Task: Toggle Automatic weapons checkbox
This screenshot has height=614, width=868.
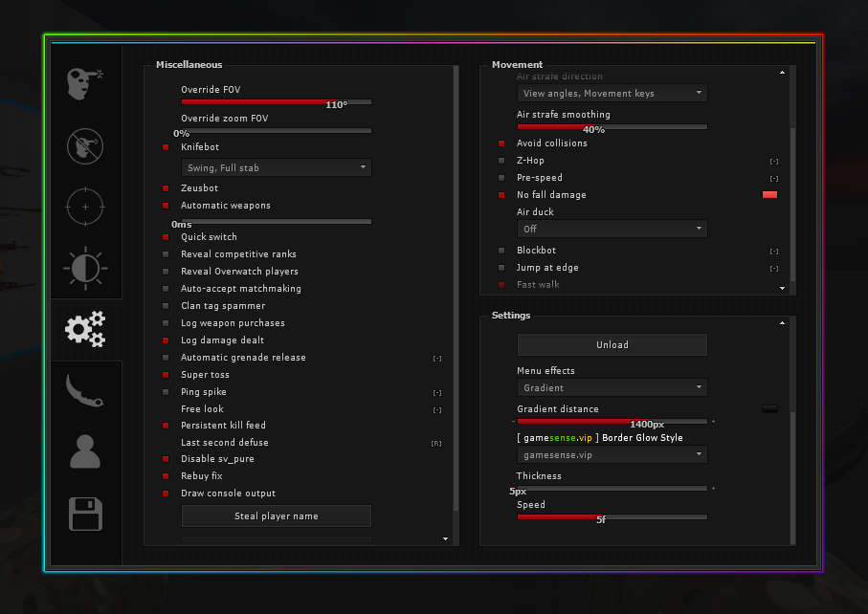Action: tap(166, 206)
